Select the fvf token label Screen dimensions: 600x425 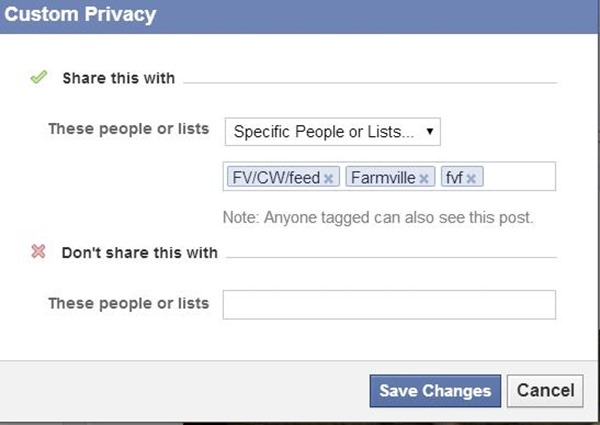(454, 178)
